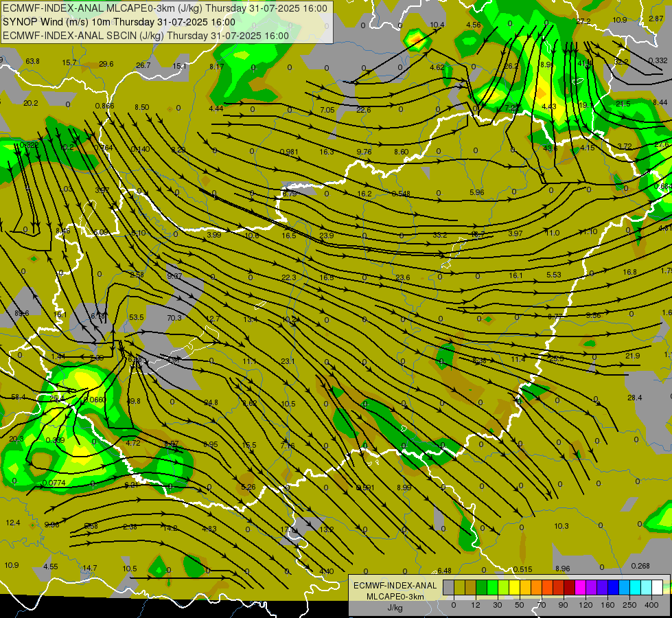This screenshot has width=672, height=618.
Task: Click the map value 16.8
Action: pos(629,273)
